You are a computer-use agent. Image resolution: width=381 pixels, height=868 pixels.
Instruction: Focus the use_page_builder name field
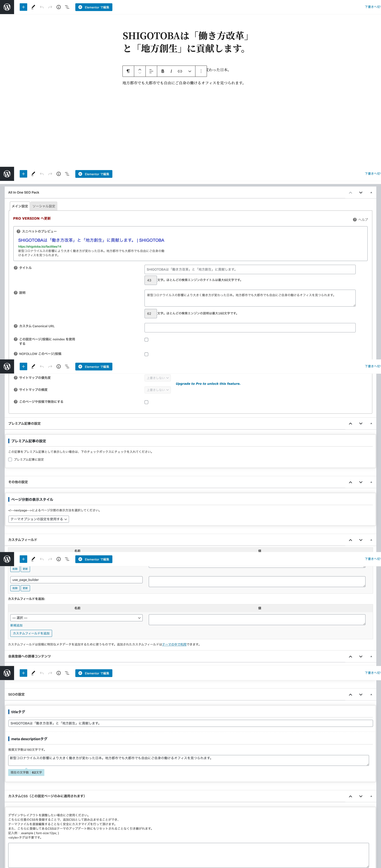(x=76, y=580)
